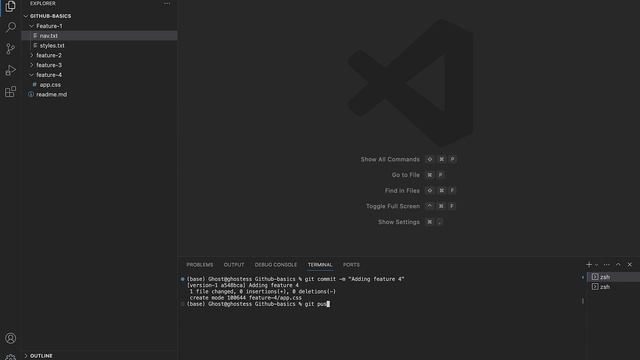The image size is (640, 360).
Task: Maximize the panel with the caret icon
Action: coord(618,264)
